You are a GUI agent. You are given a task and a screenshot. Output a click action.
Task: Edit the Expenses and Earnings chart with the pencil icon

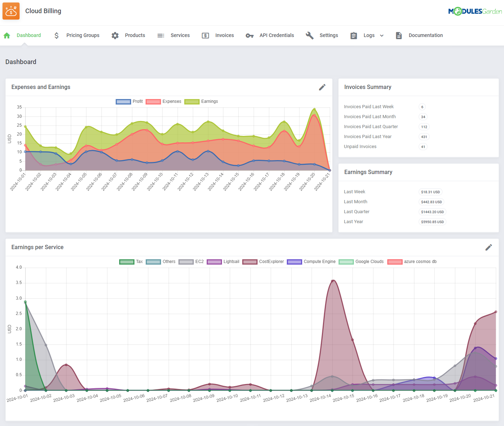322,87
